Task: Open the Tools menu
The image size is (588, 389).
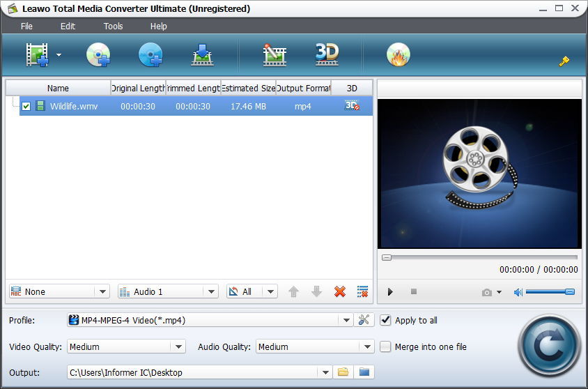Action: pos(113,26)
